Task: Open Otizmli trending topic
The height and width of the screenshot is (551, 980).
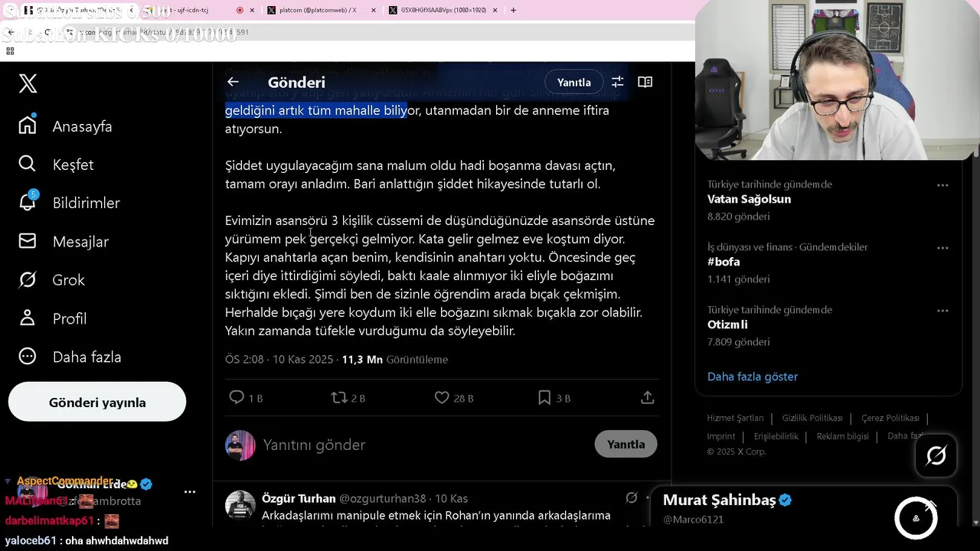Action: coord(727,324)
